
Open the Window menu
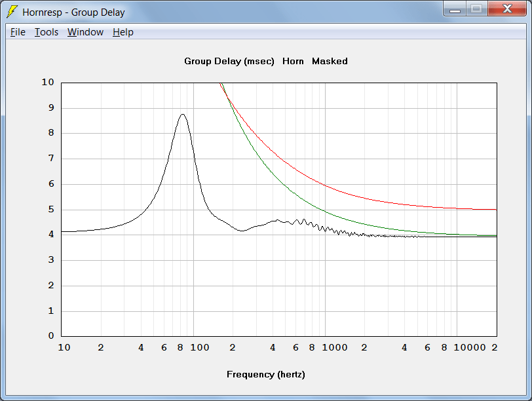coord(85,32)
